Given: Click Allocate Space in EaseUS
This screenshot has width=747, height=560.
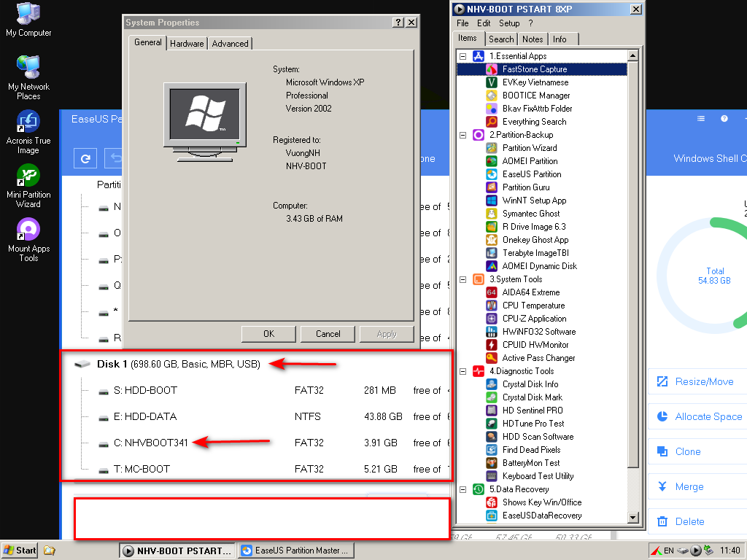Looking at the screenshot, I should click(697, 416).
